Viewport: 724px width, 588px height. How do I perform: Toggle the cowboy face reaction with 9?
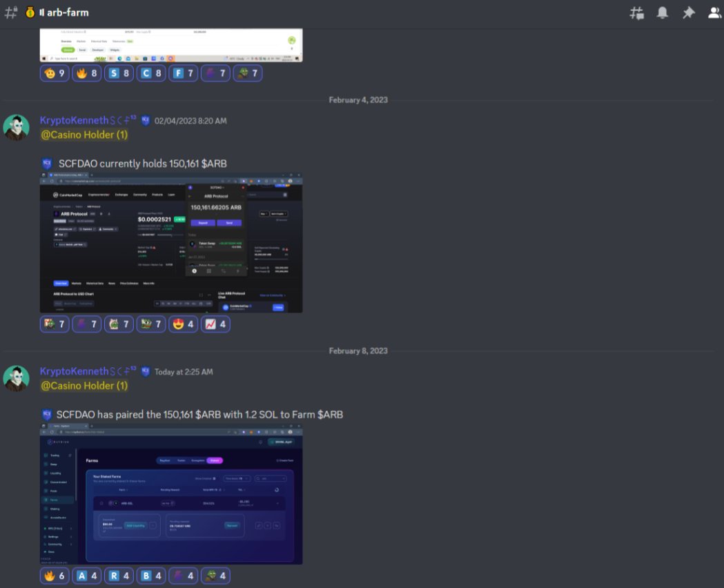click(x=55, y=73)
